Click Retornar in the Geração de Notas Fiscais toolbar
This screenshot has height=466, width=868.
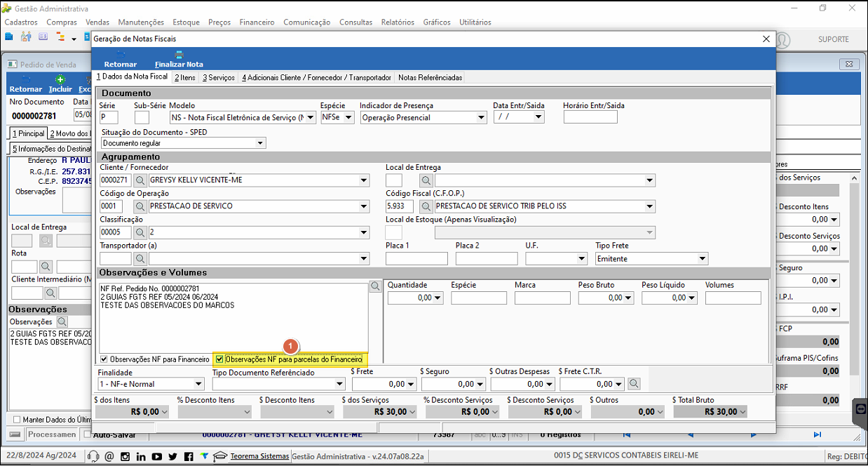120,59
